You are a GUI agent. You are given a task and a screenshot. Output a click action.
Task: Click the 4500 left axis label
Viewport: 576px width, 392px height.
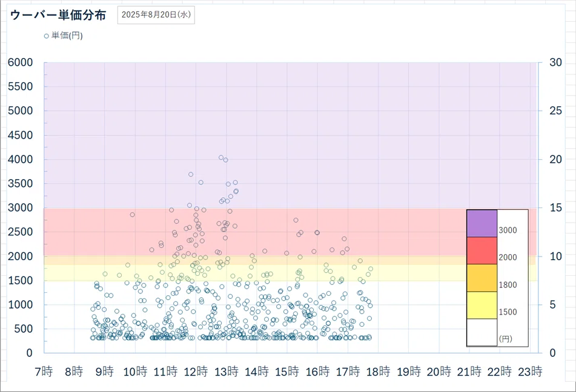(x=20, y=135)
